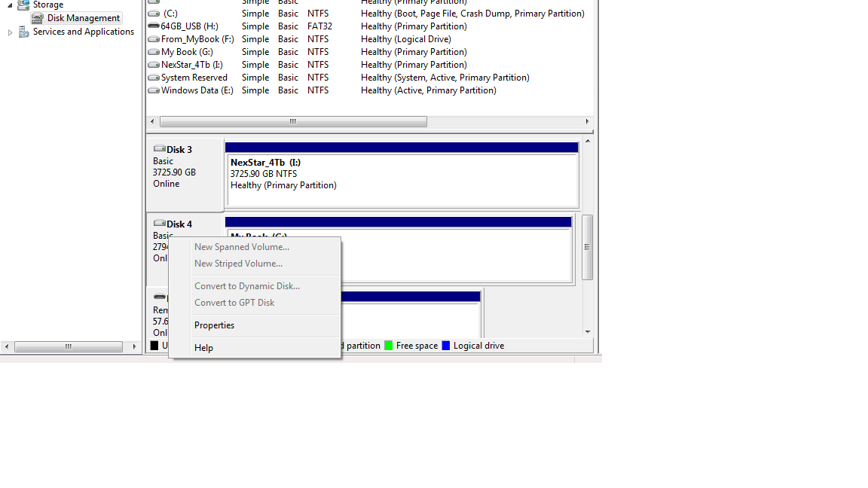
Task: Click the Windows Data (E:) drive icon
Action: (x=154, y=90)
